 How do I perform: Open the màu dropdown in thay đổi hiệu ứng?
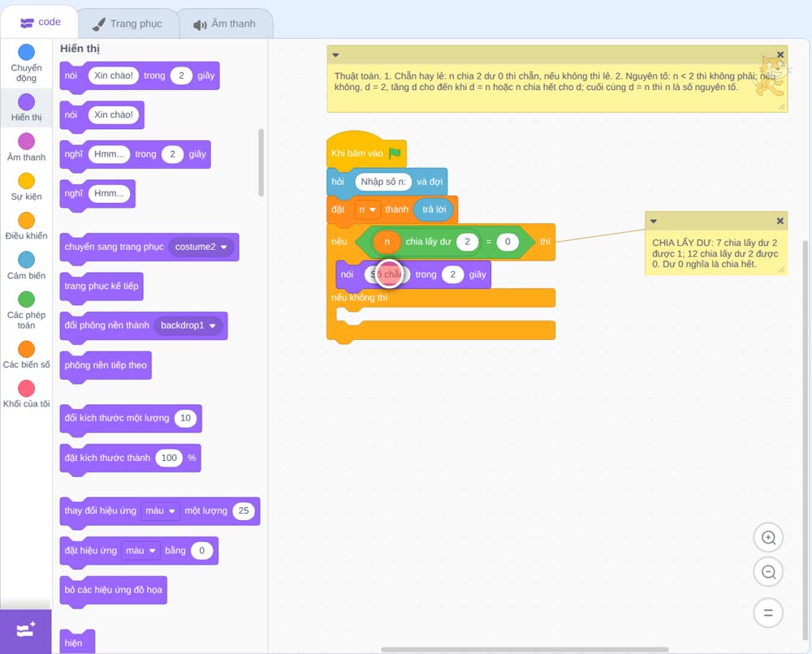click(160, 510)
